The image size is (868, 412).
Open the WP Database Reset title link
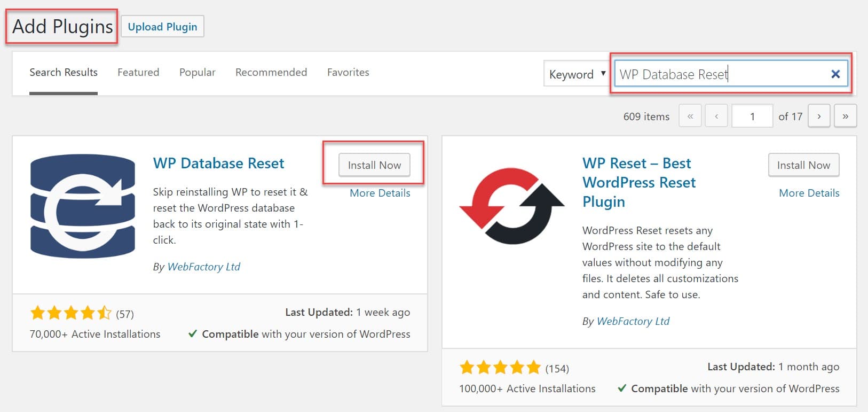point(219,163)
